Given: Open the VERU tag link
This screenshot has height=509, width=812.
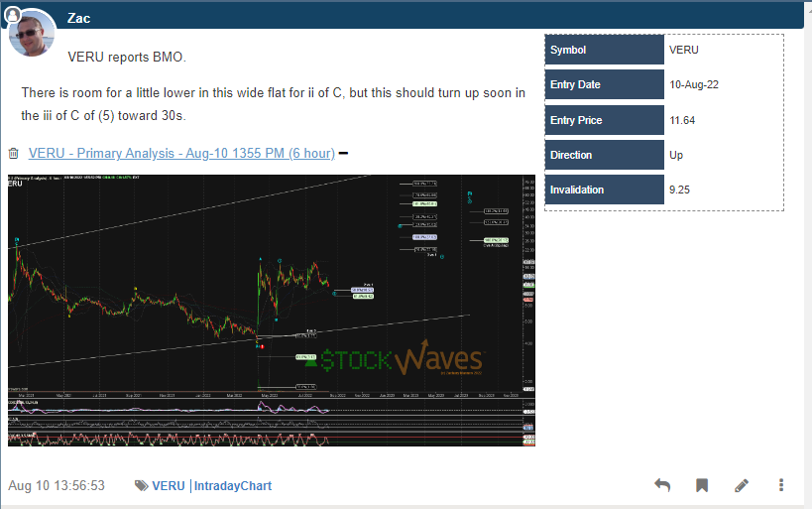Looking at the screenshot, I should coord(169,485).
